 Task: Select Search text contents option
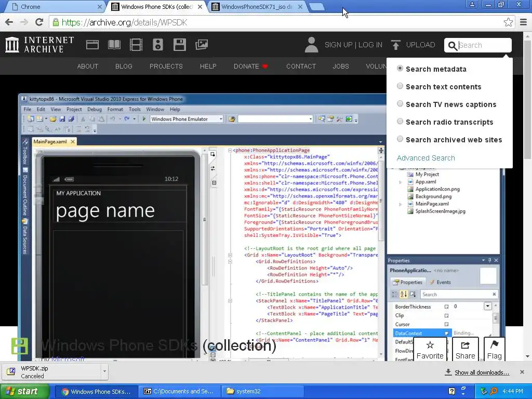coord(400,86)
